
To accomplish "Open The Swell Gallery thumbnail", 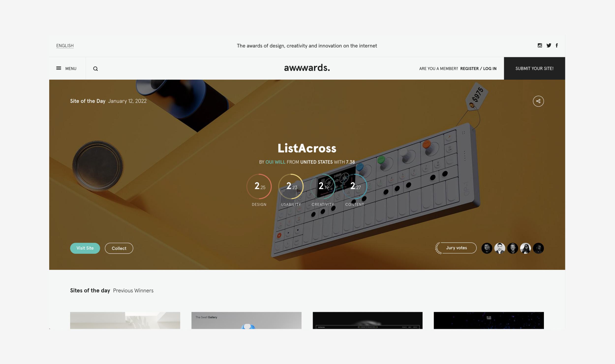I will click(x=246, y=320).
